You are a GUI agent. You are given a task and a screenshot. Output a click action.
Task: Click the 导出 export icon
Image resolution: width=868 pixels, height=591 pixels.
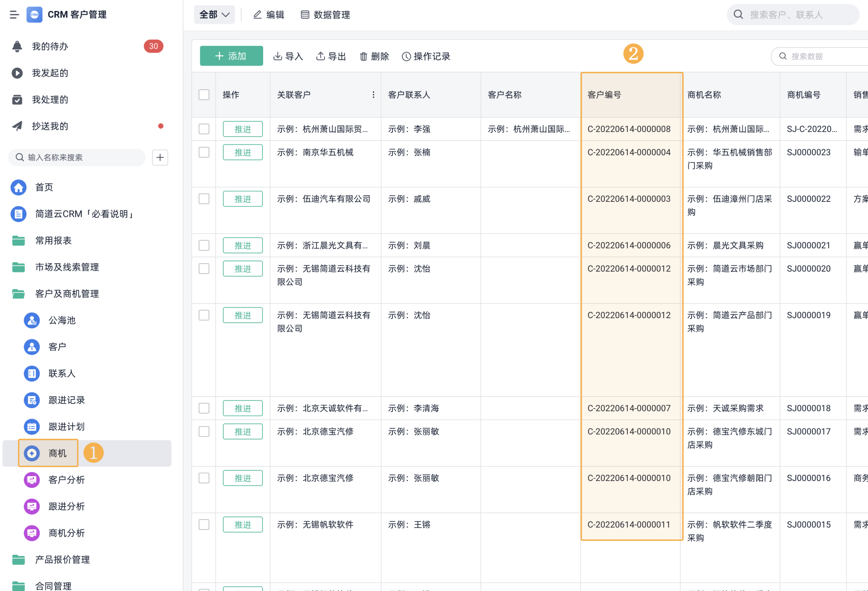pos(321,56)
